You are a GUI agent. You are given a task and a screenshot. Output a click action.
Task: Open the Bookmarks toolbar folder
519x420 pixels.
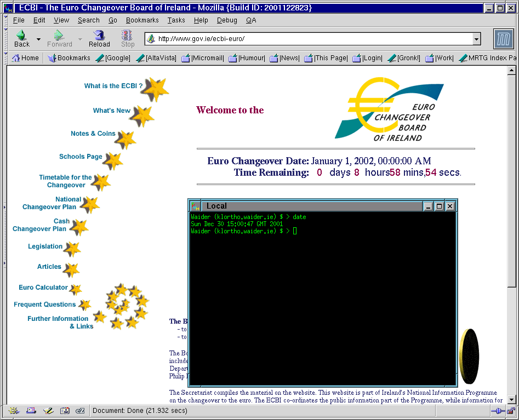click(69, 58)
